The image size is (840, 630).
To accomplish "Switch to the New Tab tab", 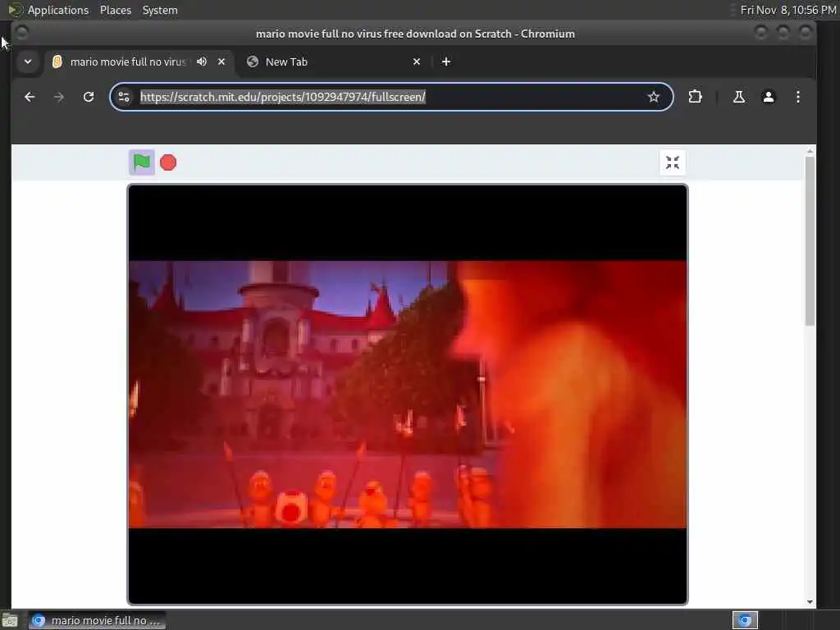I will point(334,62).
